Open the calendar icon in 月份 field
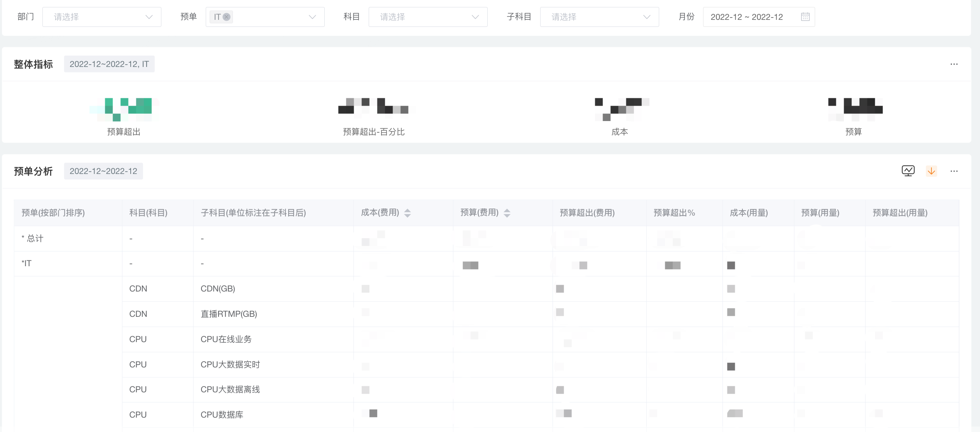Viewport: 980px width, 432px height. click(805, 17)
